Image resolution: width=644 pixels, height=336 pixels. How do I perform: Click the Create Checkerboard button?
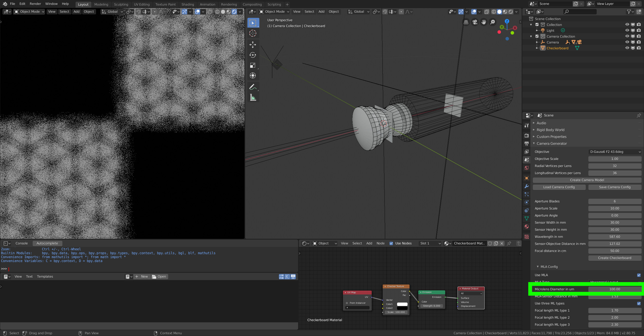(615, 258)
